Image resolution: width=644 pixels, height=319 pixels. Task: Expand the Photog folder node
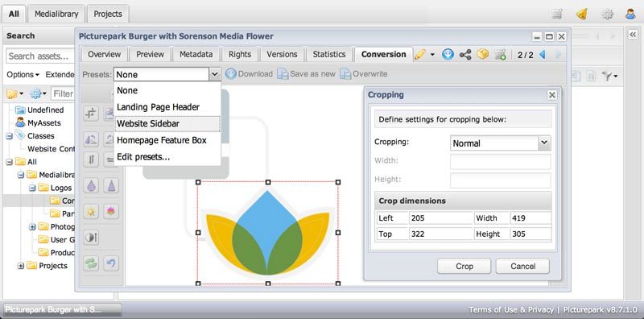coord(32,227)
